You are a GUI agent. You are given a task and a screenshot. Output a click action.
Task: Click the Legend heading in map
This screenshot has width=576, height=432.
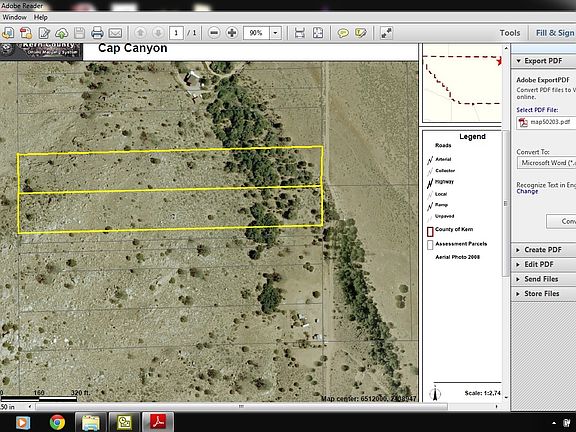pos(472,137)
